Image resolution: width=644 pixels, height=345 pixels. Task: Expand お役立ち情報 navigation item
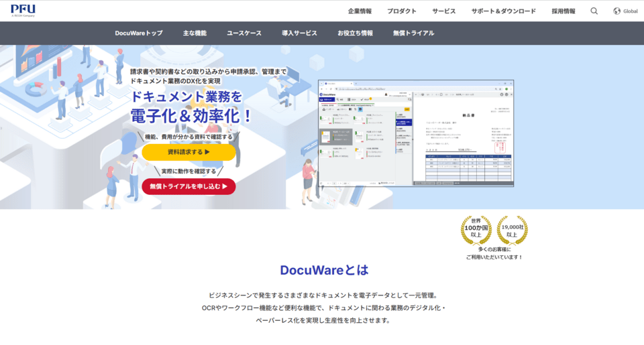(x=355, y=33)
